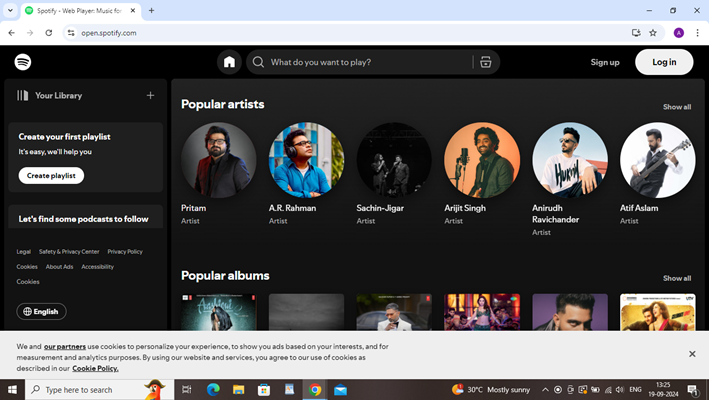The image size is (709, 400).
Task: Click Windows 'Type here to search' box
Action: click(x=99, y=390)
